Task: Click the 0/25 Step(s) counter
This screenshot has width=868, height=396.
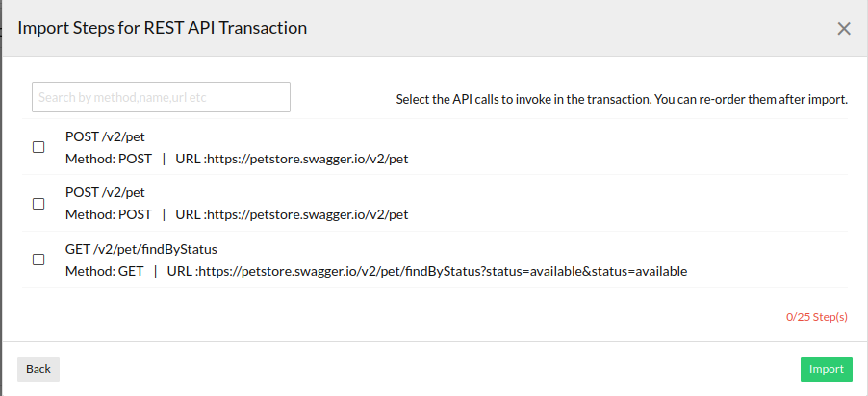Action: pyautogui.click(x=816, y=316)
